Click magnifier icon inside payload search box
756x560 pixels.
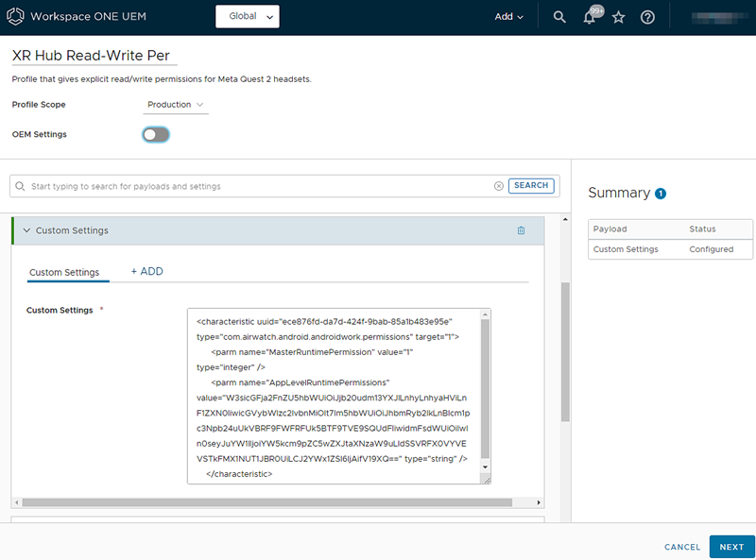pyautogui.click(x=20, y=186)
